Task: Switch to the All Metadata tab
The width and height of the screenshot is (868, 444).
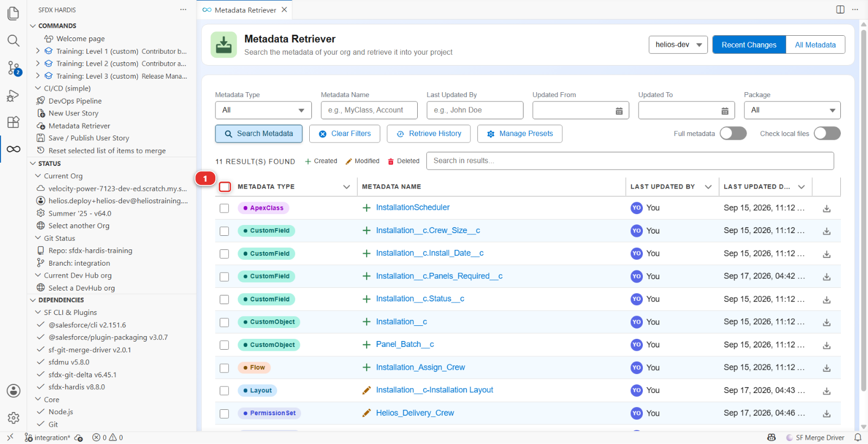Action: [x=815, y=45]
